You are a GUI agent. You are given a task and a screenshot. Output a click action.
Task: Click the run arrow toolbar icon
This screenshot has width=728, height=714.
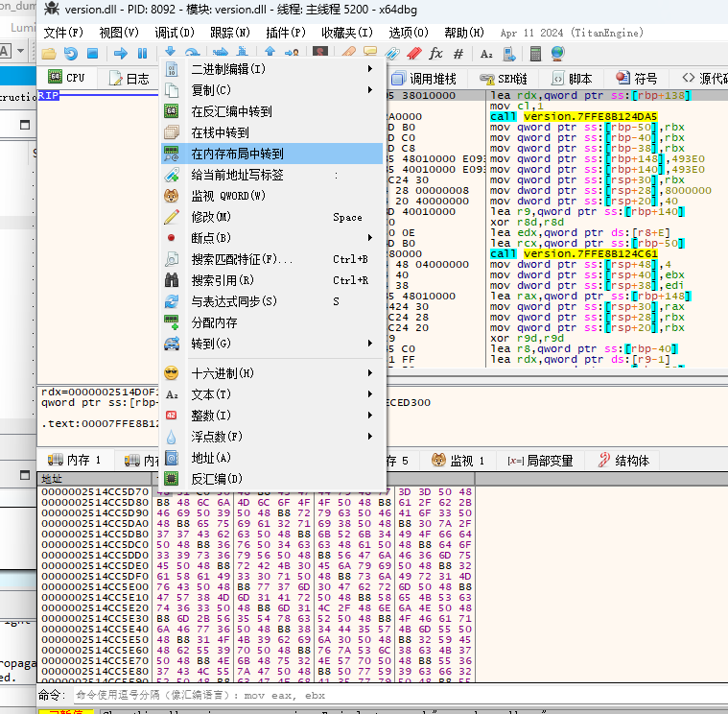(122, 54)
